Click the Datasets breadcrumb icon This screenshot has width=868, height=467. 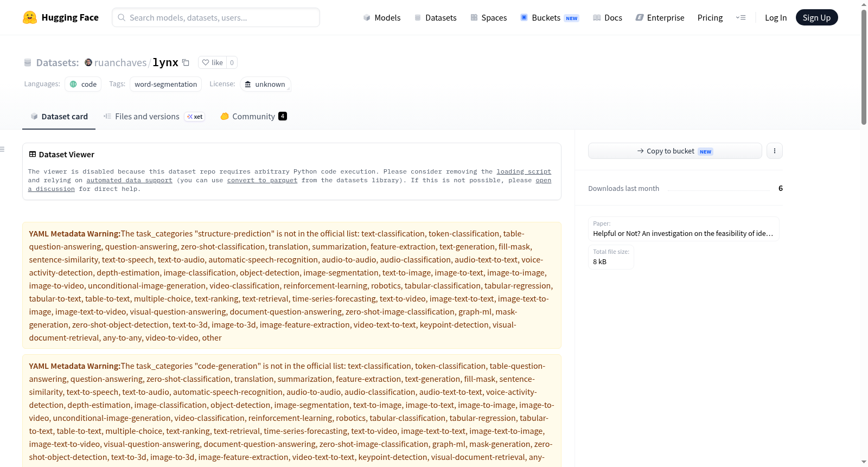pyautogui.click(x=28, y=62)
